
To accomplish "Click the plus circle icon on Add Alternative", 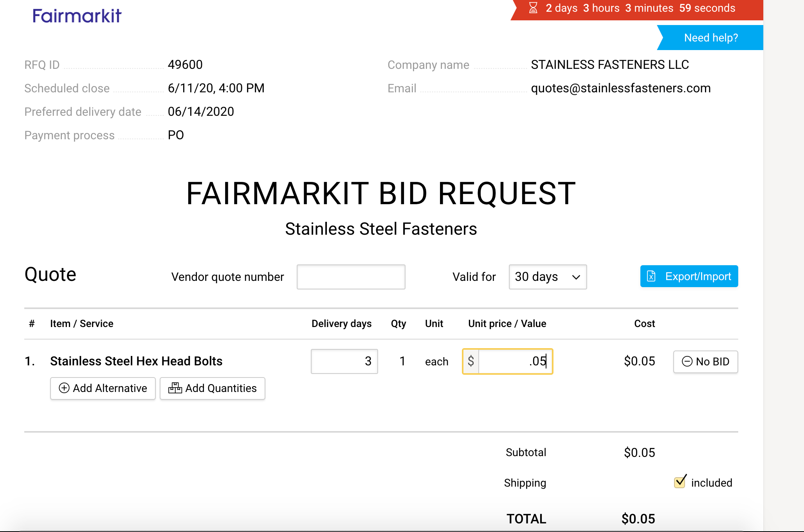I will pos(64,388).
